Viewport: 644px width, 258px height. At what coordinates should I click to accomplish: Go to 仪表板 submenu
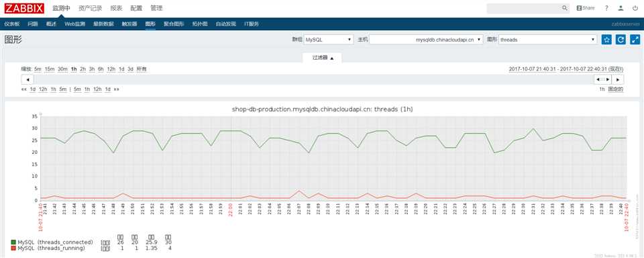[12, 24]
